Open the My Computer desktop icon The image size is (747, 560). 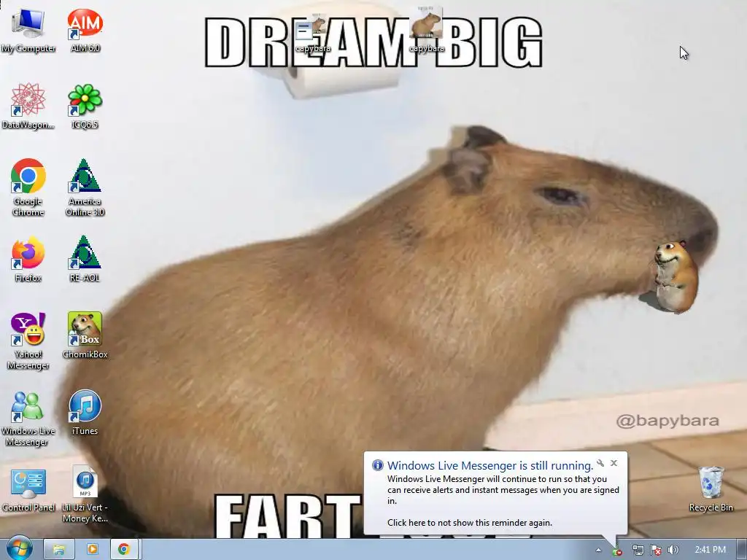28,30
